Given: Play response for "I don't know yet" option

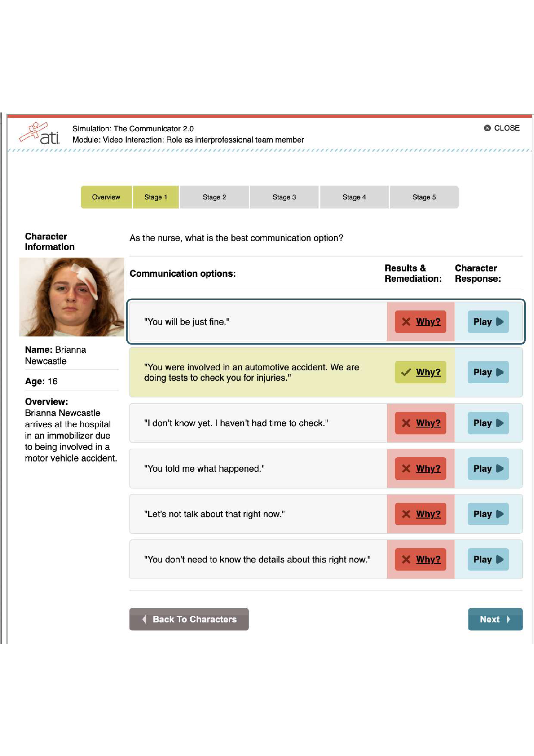Looking at the screenshot, I should click(x=488, y=423).
